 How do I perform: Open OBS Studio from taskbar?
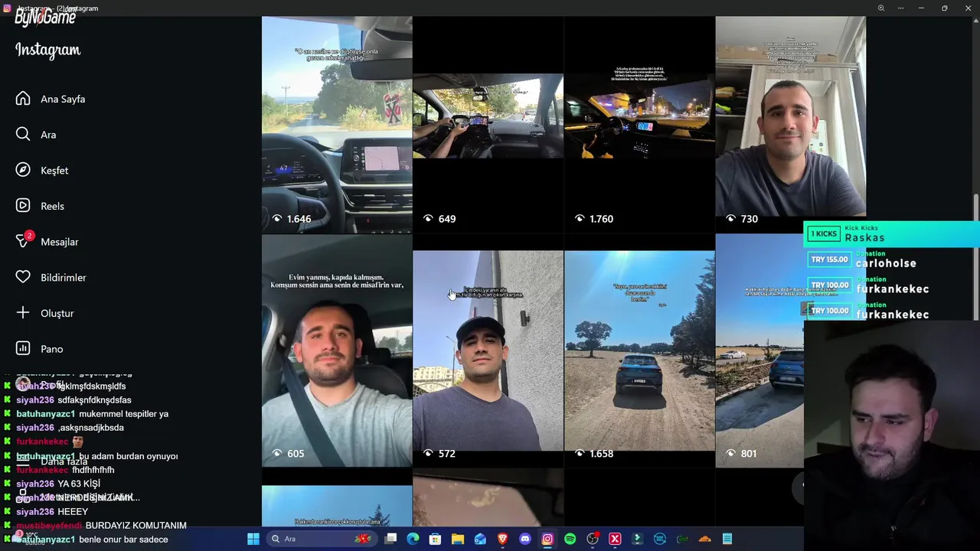pos(593,539)
